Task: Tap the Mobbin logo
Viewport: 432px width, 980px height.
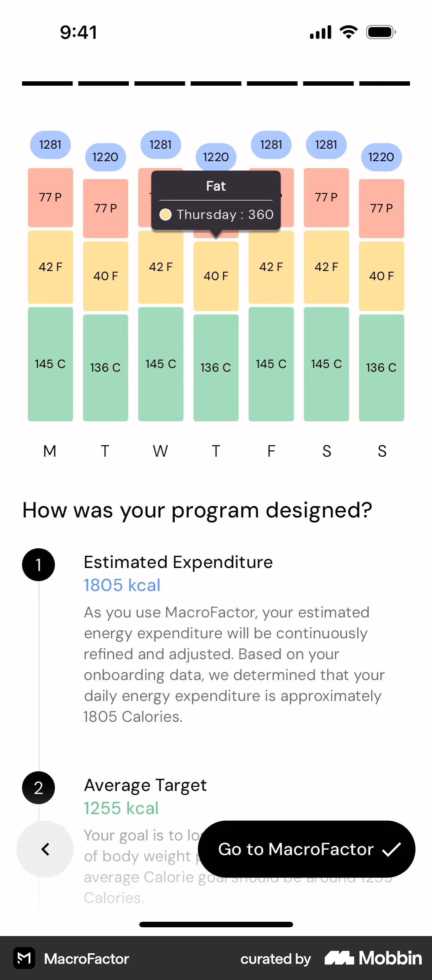Action: point(373,958)
